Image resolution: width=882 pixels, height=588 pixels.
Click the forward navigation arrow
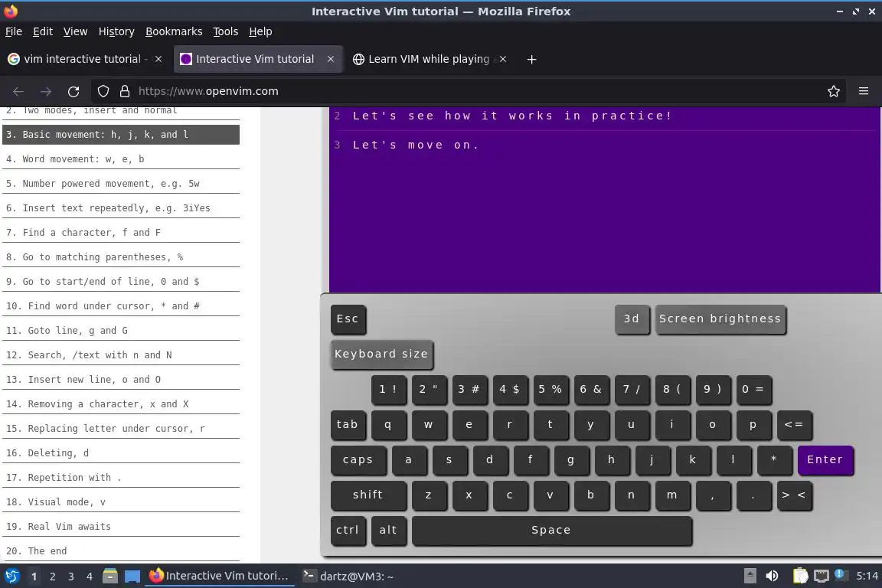click(x=46, y=91)
